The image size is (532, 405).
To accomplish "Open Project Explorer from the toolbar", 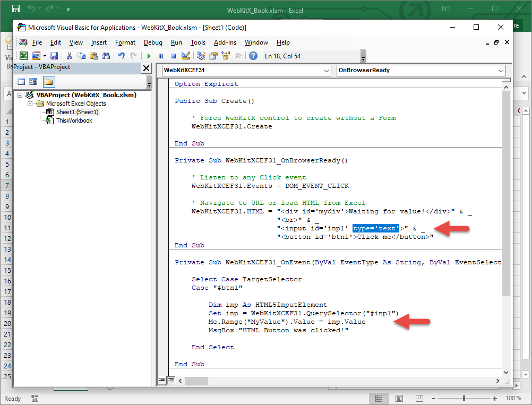I will pyautogui.click(x=201, y=56).
